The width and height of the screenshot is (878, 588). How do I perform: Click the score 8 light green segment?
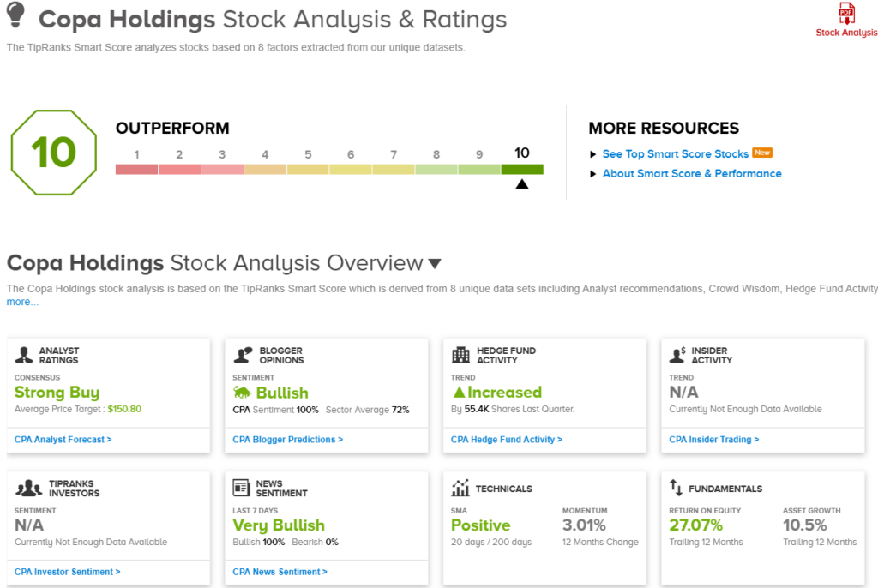click(436, 169)
